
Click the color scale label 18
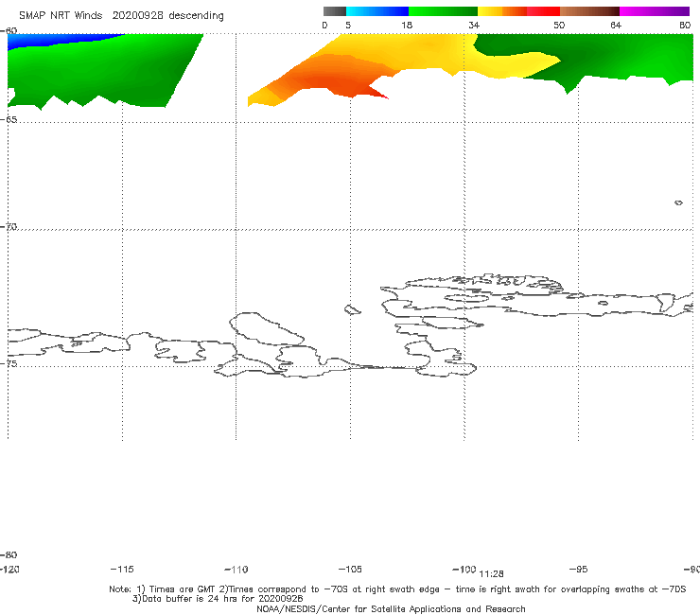pyautogui.click(x=407, y=25)
